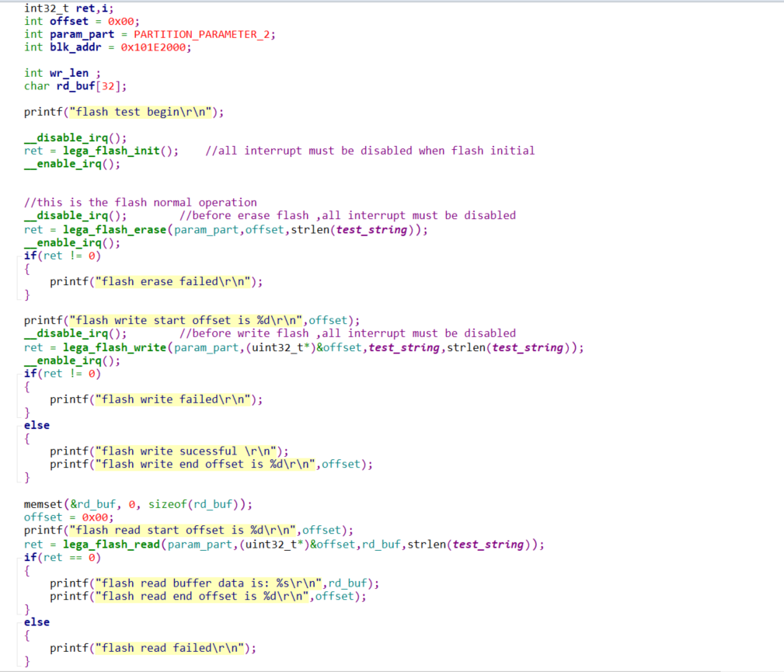Click the lega_flash_read function name
This screenshot has width=784, height=672.
(x=111, y=544)
